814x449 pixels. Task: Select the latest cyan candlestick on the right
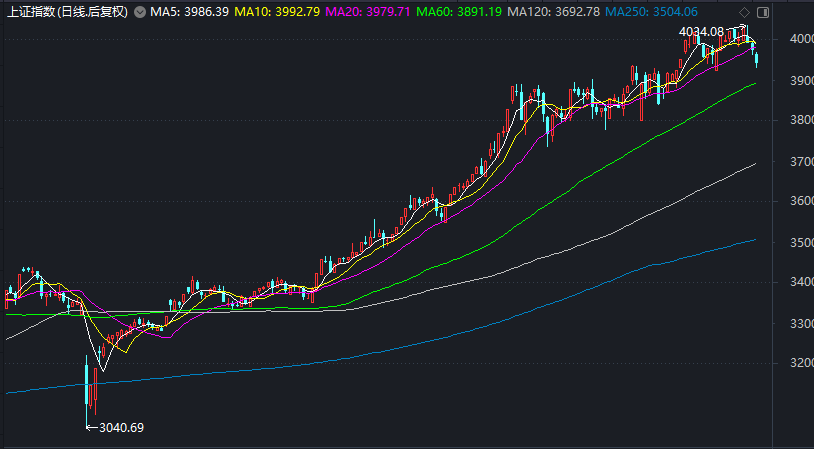pos(756,59)
